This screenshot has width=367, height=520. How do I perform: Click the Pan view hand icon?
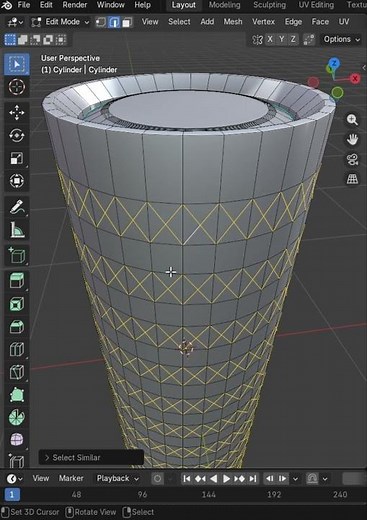click(352, 140)
